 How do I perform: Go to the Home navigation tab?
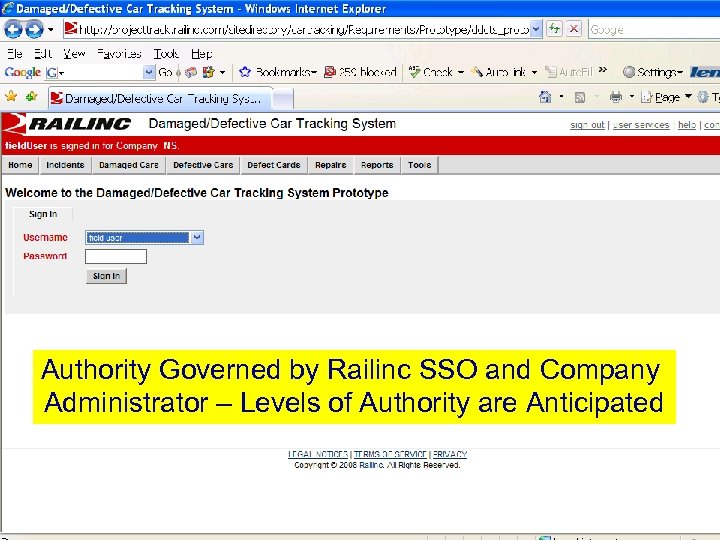coord(20,165)
